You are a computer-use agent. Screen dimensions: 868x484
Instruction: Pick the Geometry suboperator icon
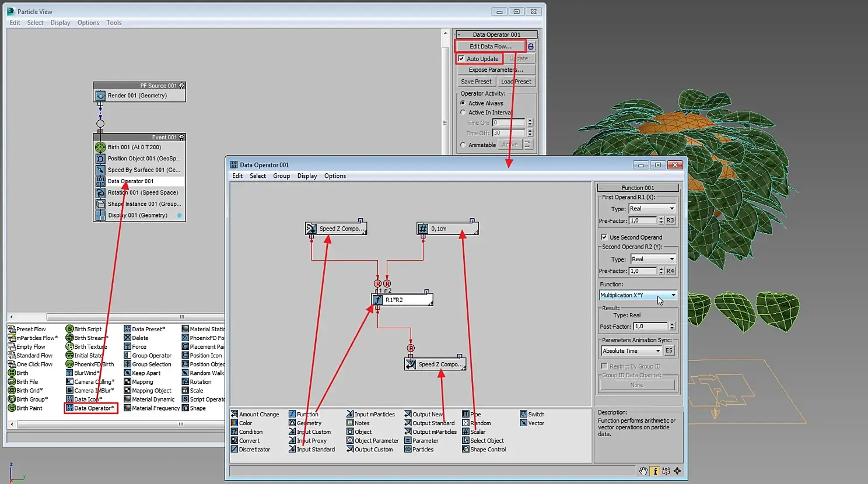pyautogui.click(x=292, y=423)
